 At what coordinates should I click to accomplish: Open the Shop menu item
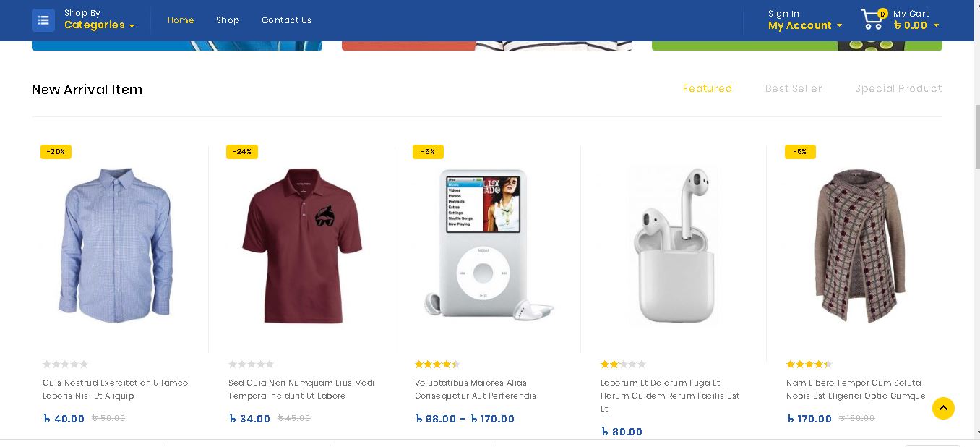tap(228, 20)
